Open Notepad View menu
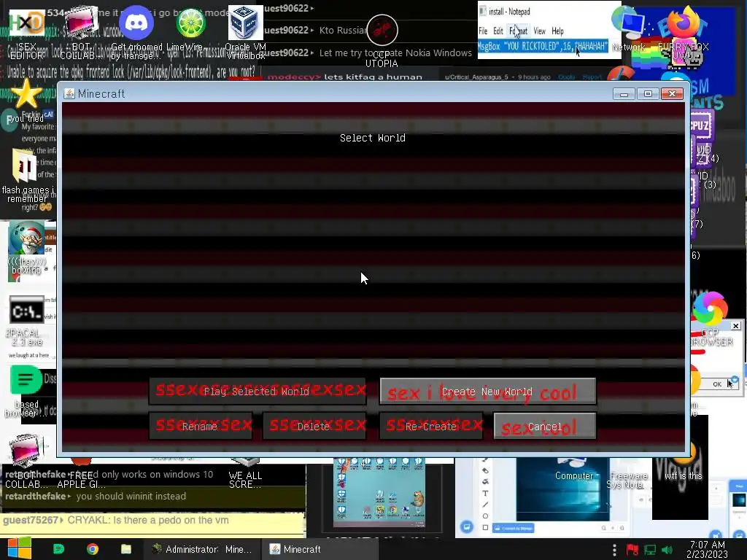Screen dimensions: 747x560 click(539, 31)
